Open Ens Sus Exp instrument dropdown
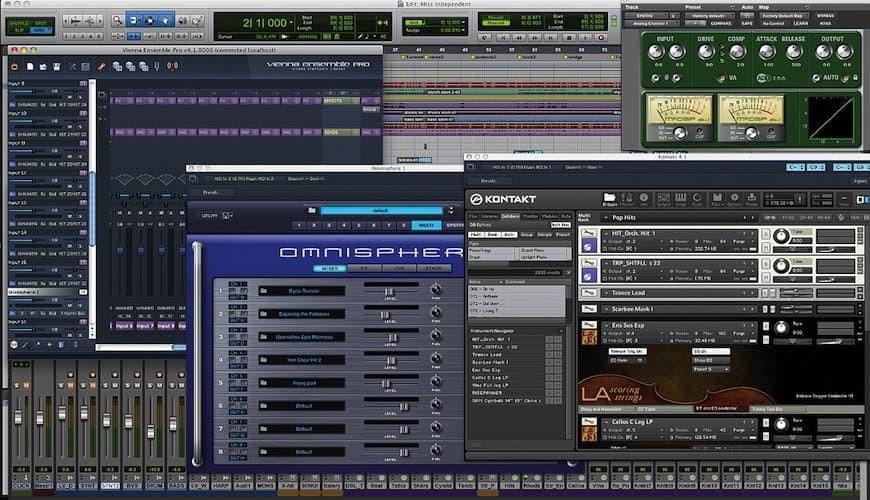870x500 pixels. [x=606, y=325]
